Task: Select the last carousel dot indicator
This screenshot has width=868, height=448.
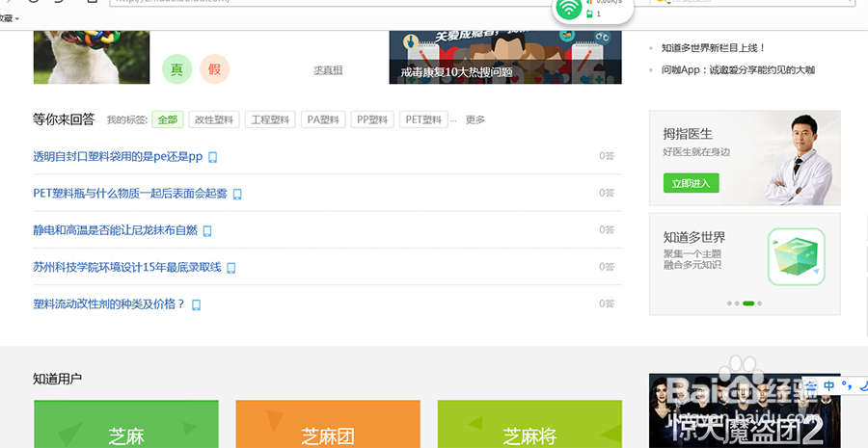Action: point(760,303)
